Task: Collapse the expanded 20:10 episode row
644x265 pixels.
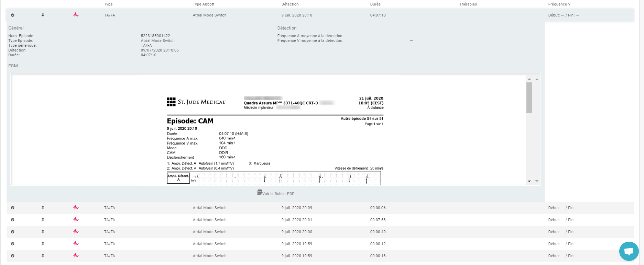Action: (x=13, y=15)
